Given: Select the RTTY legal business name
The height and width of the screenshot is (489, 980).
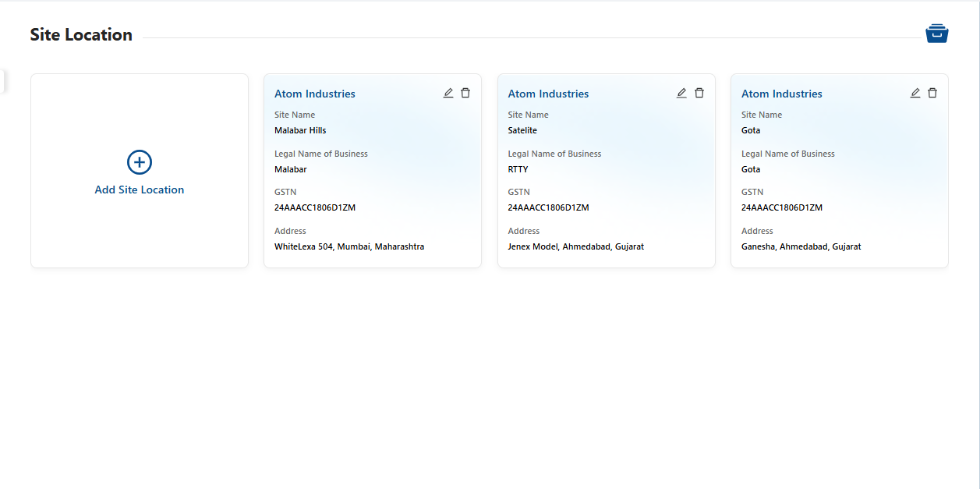Looking at the screenshot, I should pos(518,169).
